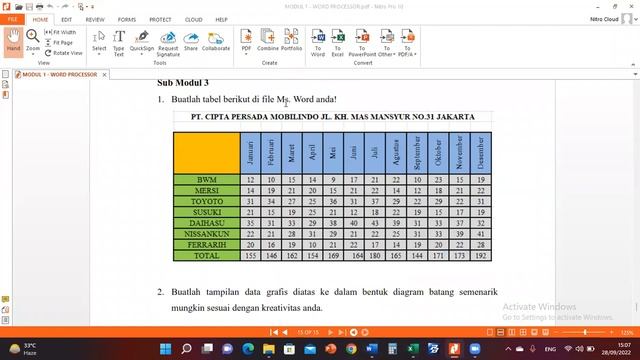
Task: Click the Print quick access icon
Action: 40,7
